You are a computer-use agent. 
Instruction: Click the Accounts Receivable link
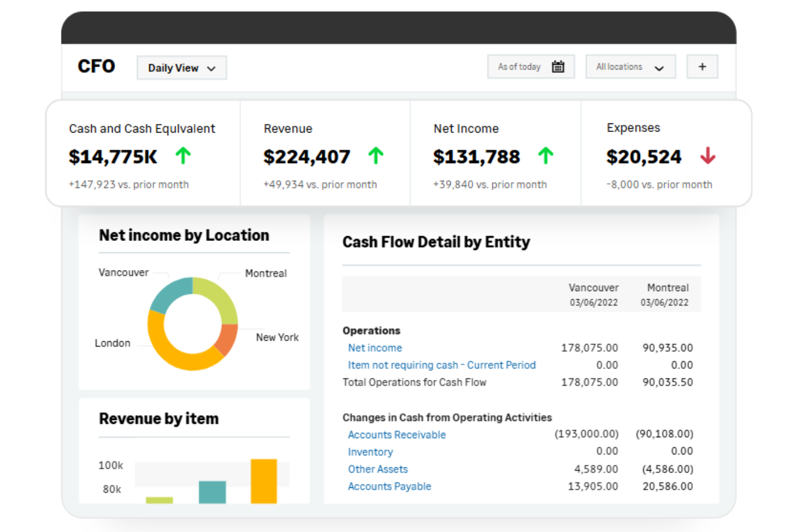point(396,434)
